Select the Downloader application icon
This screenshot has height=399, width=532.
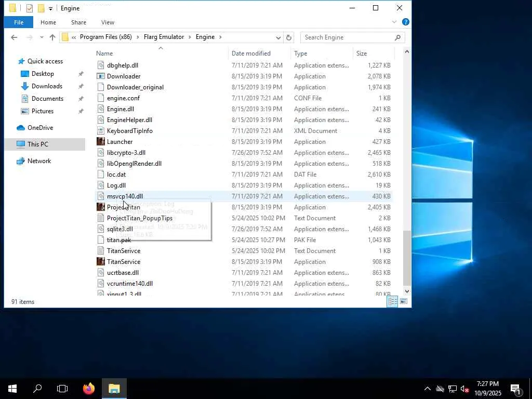point(100,76)
